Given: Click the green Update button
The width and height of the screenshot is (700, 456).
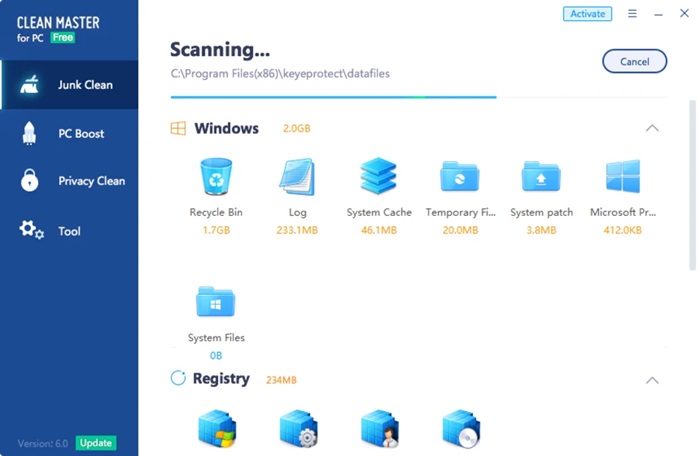Looking at the screenshot, I should (x=96, y=443).
